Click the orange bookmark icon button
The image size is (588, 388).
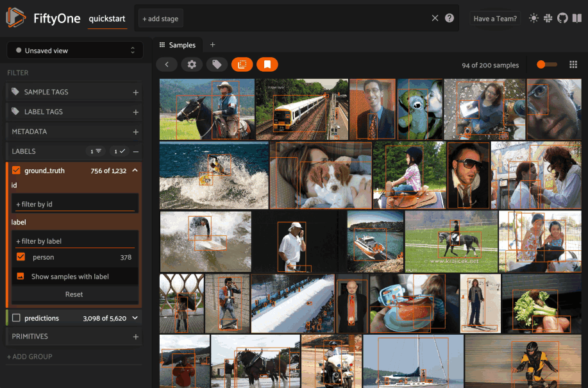click(267, 64)
